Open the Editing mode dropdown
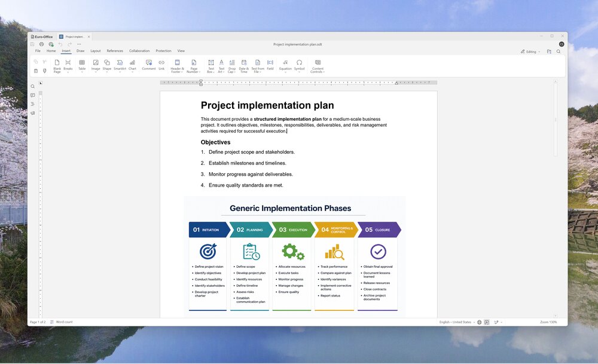Viewport: 598px width, 364px height. point(530,51)
